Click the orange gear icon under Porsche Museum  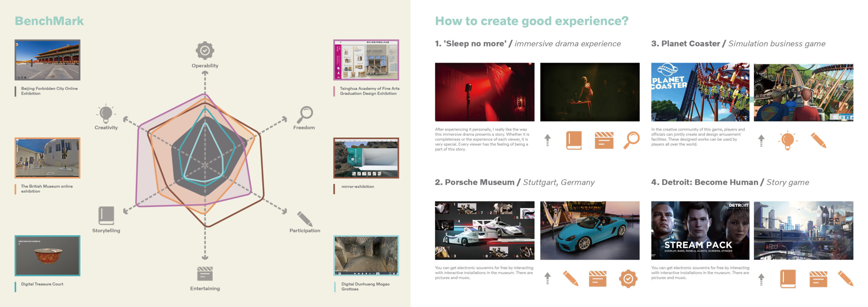coord(628,279)
